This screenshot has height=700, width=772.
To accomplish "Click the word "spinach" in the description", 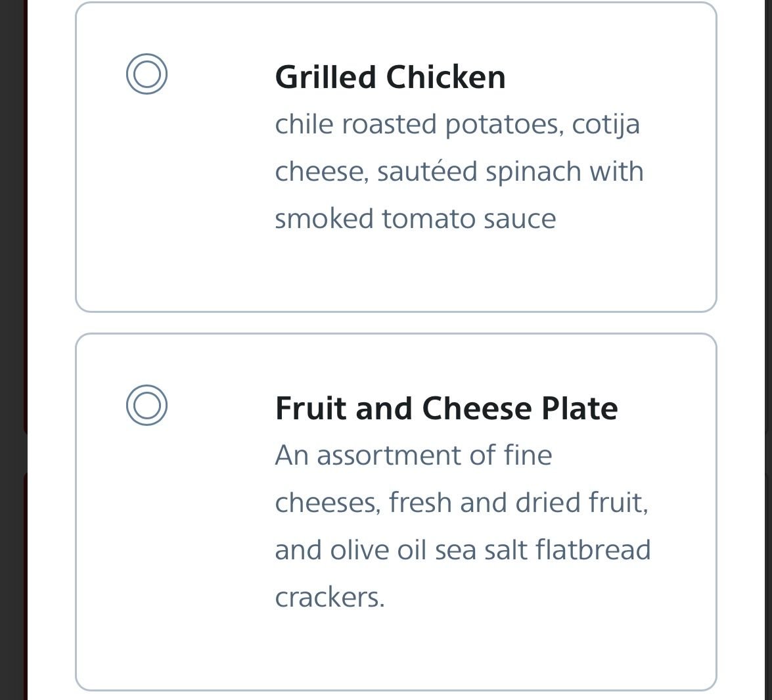I will [x=533, y=173].
